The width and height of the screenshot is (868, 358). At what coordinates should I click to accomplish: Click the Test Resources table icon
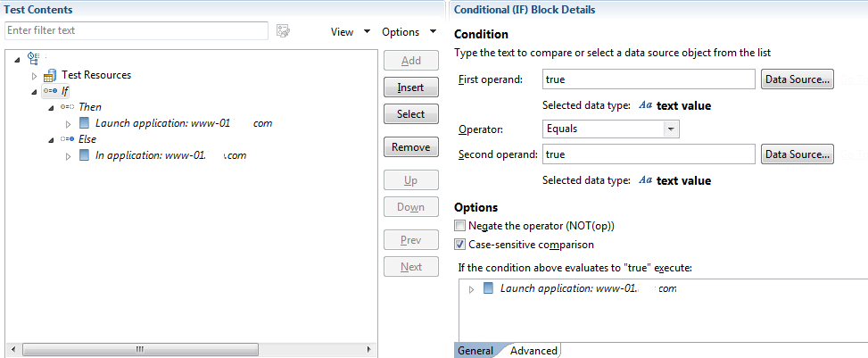[50, 75]
